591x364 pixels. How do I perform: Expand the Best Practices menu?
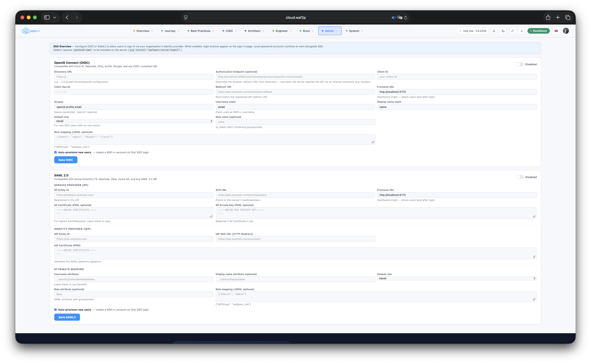[x=201, y=31]
